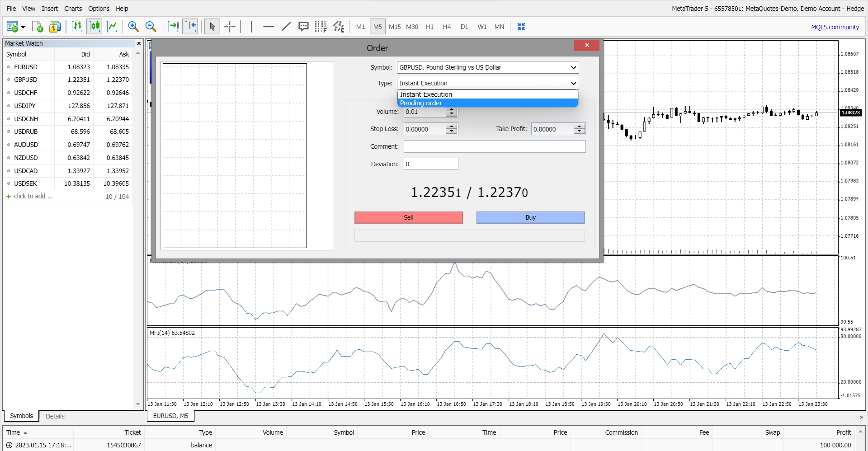Toggle fullscreen mode icon
This screenshot has width=868, height=451.
click(521, 27)
